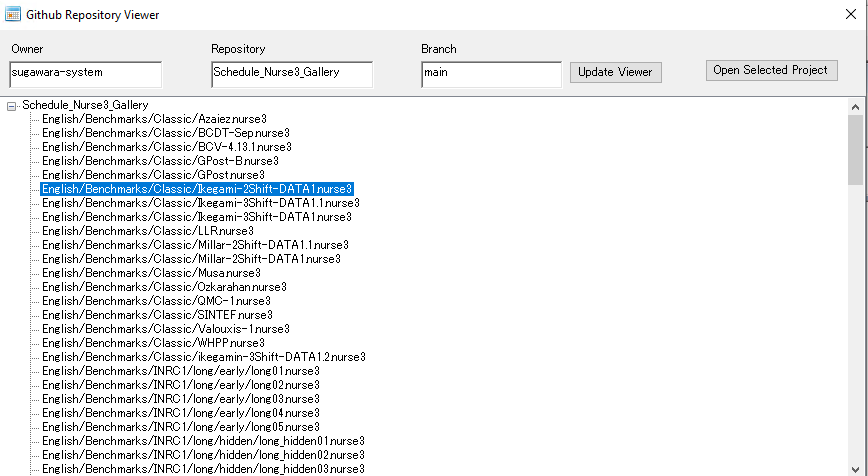Select Valouxis-1.nurse3 file
868x476 pixels.
point(166,329)
